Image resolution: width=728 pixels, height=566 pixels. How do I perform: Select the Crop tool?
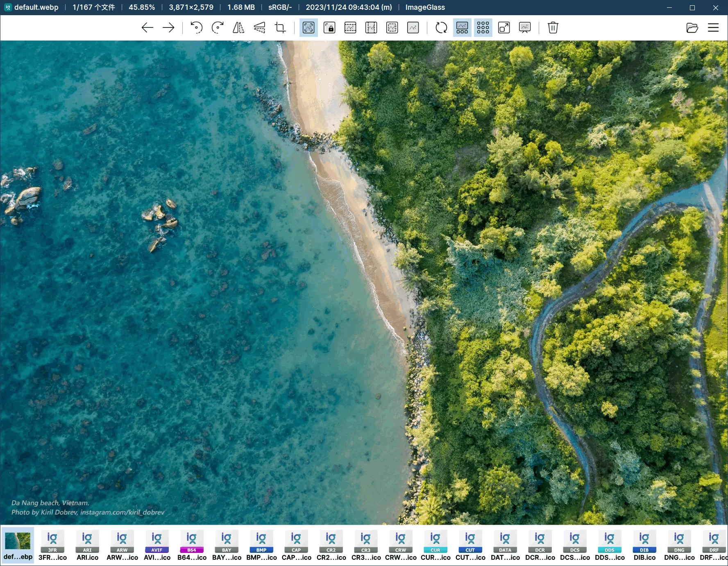280,28
